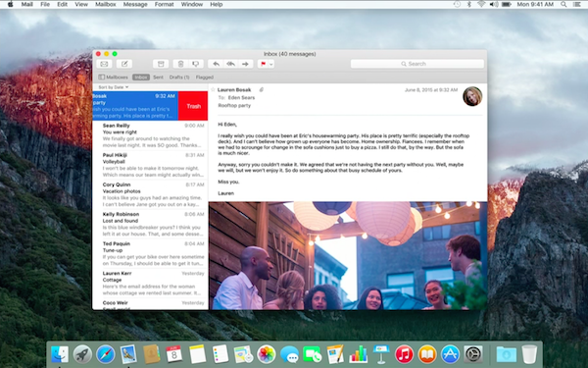Open the Window menu

192,5
